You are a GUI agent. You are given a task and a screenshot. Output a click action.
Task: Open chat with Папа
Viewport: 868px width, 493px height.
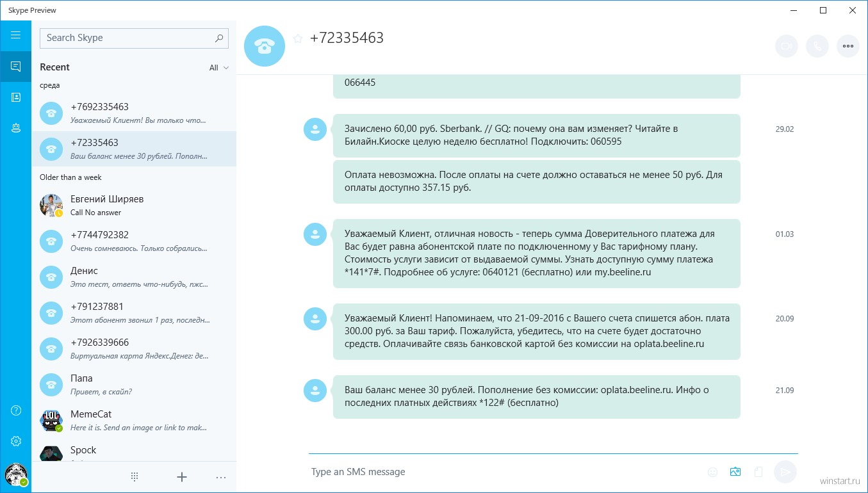[x=134, y=385]
